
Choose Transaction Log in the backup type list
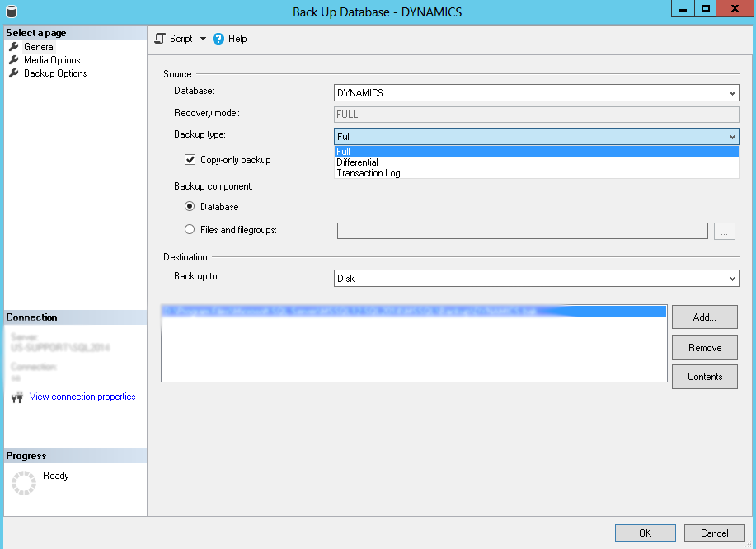click(x=536, y=173)
